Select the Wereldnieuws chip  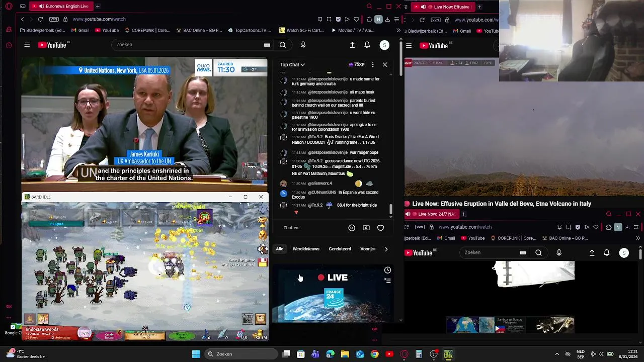pos(306,249)
